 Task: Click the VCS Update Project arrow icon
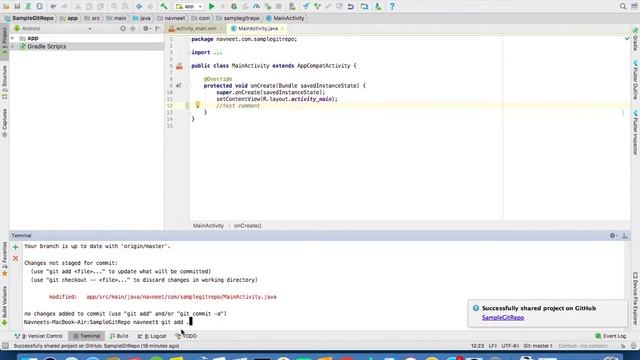(306, 7)
